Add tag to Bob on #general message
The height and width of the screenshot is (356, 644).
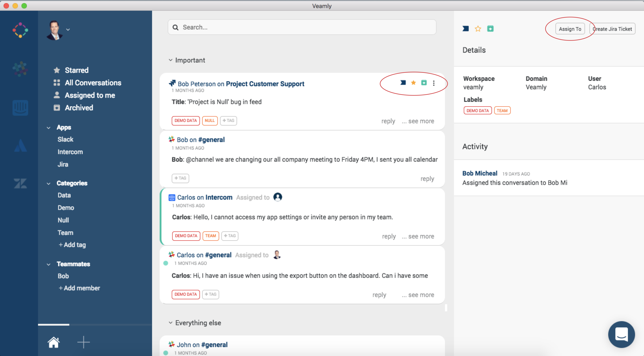[x=180, y=178]
